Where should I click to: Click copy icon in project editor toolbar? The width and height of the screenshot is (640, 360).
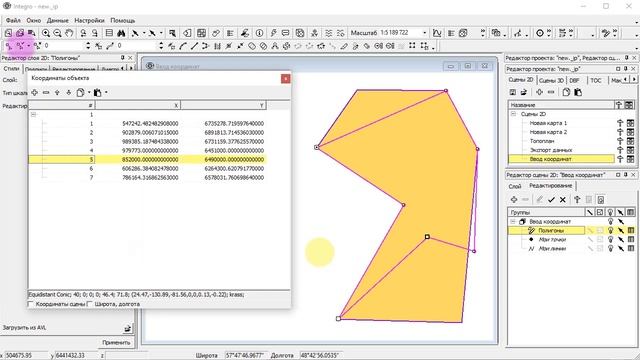tap(566, 92)
